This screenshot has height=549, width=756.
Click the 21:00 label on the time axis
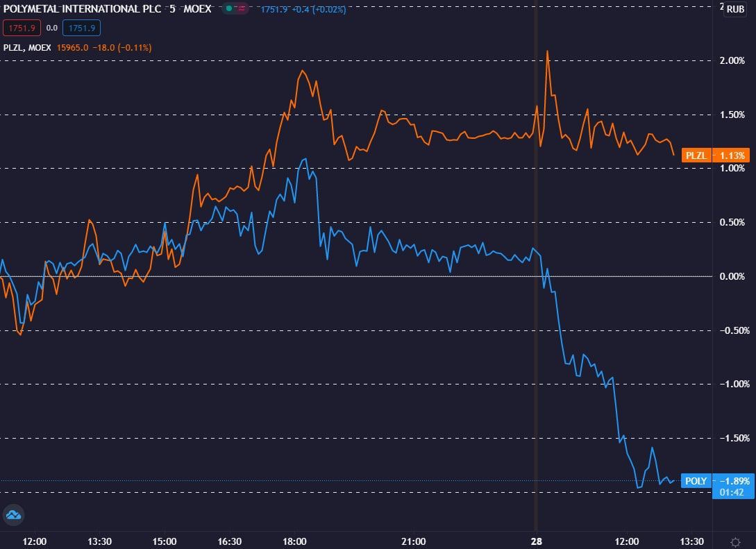[414, 541]
